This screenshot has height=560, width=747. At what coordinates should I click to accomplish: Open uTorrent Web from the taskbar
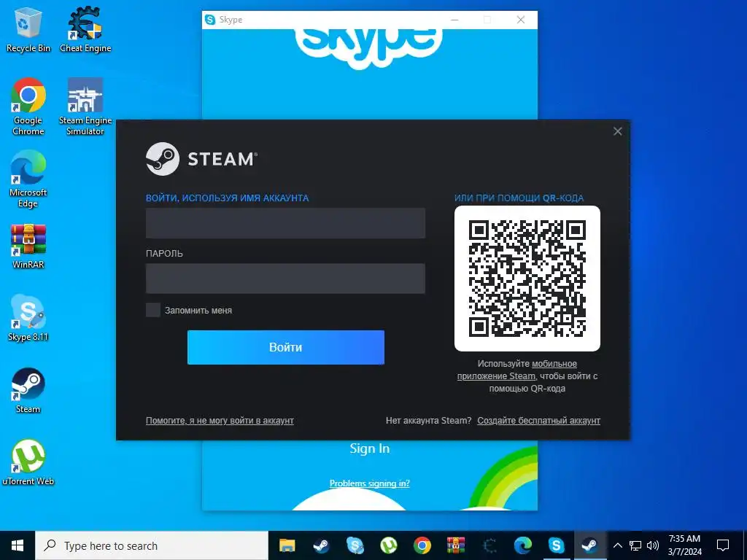pyautogui.click(x=389, y=545)
